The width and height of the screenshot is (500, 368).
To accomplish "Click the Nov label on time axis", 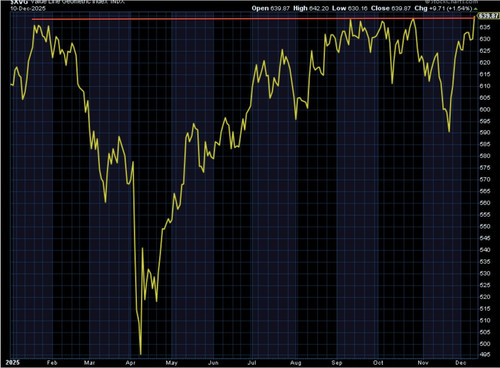I will click(x=423, y=362).
